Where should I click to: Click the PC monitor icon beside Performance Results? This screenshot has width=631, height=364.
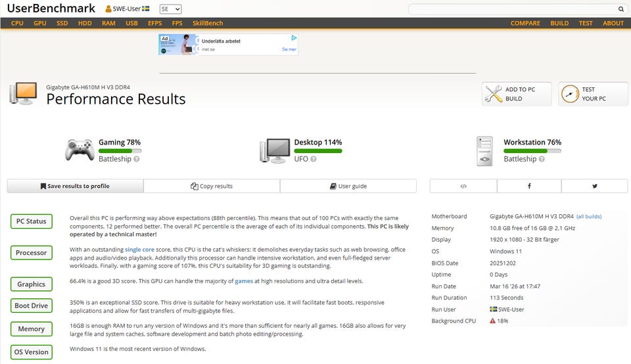[24, 93]
